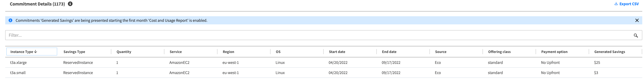Sort by Savings Type column header

click(x=74, y=52)
